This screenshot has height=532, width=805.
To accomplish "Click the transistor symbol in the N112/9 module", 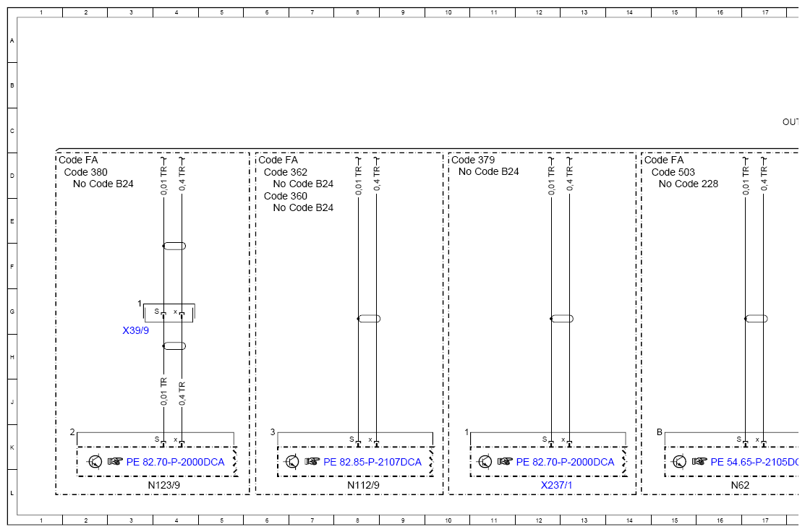I will pyautogui.click(x=291, y=462).
